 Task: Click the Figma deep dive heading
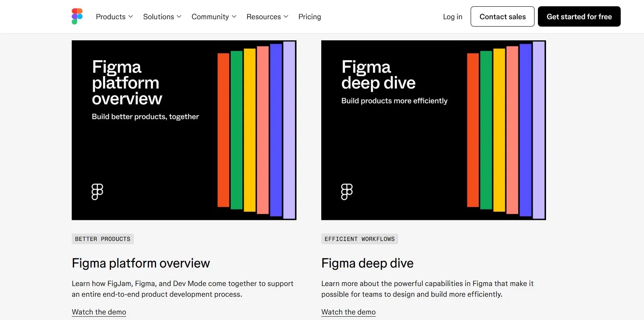[367, 263]
